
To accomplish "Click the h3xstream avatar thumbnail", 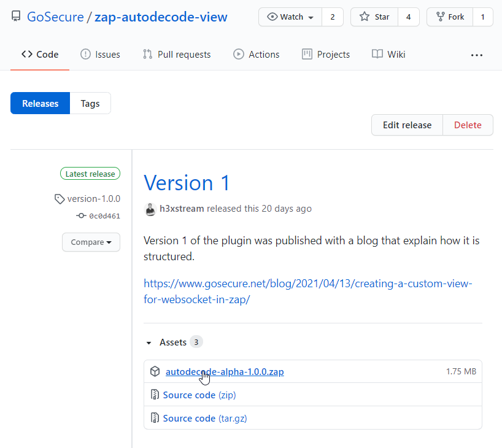I will tap(150, 209).
